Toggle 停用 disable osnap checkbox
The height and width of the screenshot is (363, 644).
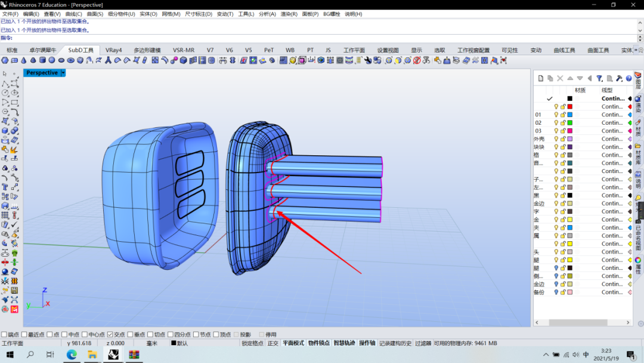(262, 334)
